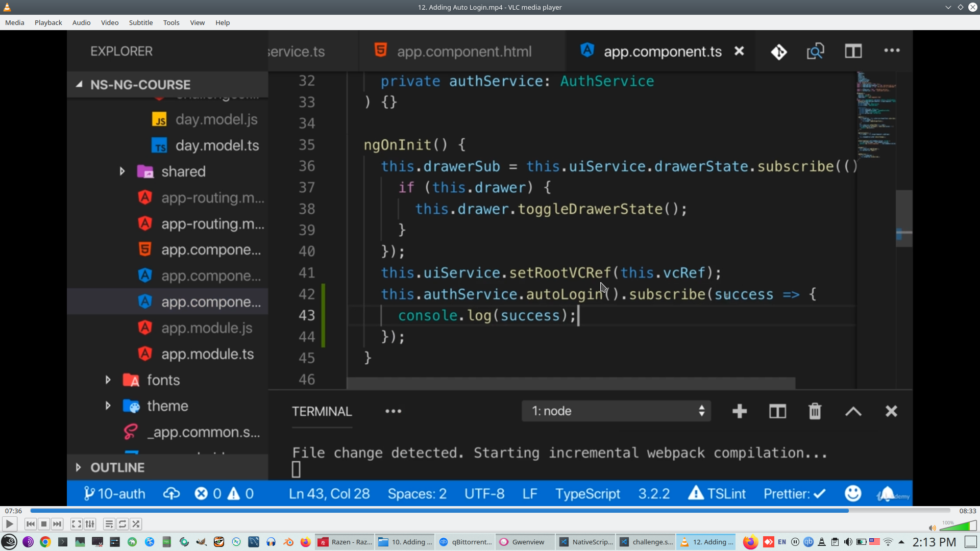Show the playlist view

pyautogui.click(x=109, y=524)
